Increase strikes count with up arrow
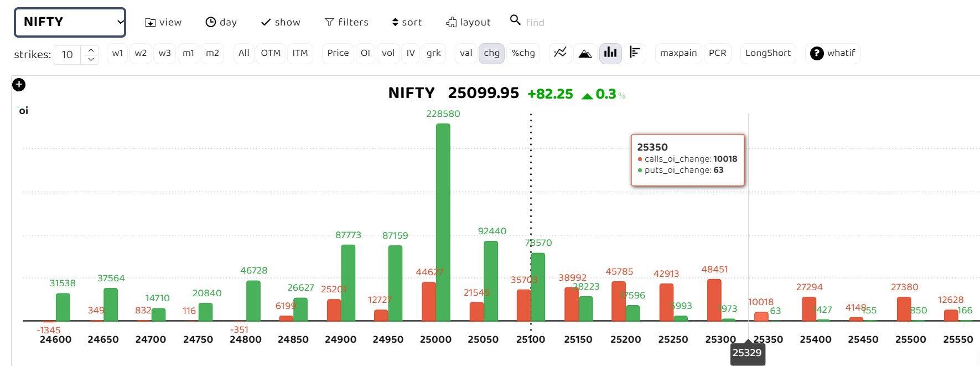Image resolution: width=980 pixels, height=366 pixels. click(91, 50)
